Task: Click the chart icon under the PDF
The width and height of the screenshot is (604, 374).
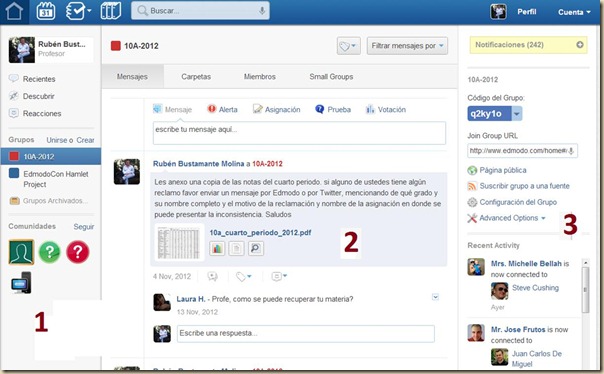Action: [217, 248]
